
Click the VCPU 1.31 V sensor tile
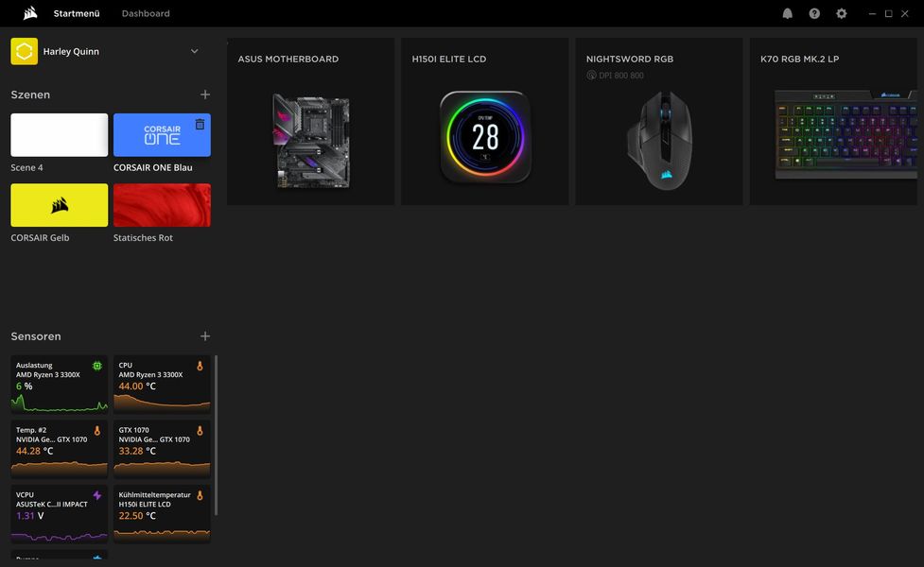pos(59,513)
